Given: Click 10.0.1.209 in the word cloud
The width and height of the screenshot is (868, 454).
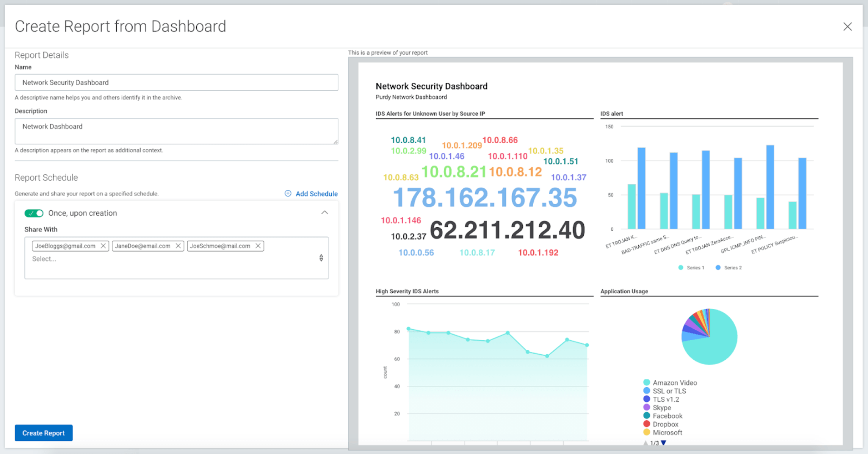Looking at the screenshot, I should (x=462, y=146).
